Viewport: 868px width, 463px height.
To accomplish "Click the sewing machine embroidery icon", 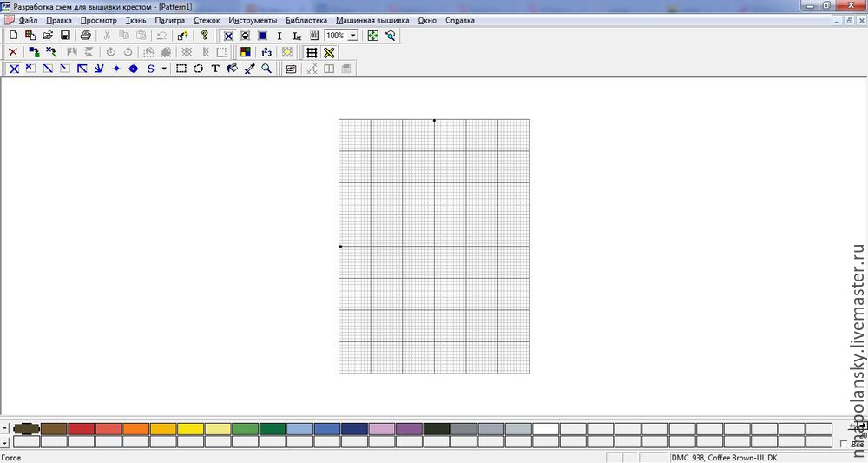I will (291, 69).
